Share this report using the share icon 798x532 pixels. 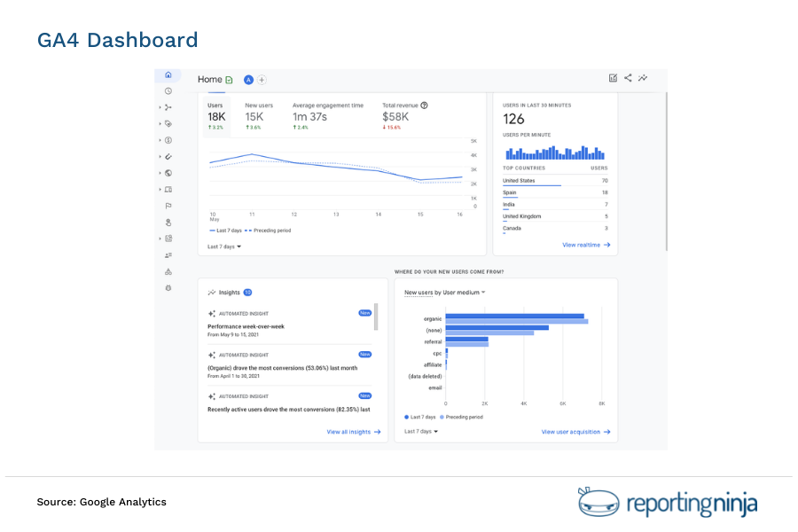pyautogui.click(x=628, y=77)
